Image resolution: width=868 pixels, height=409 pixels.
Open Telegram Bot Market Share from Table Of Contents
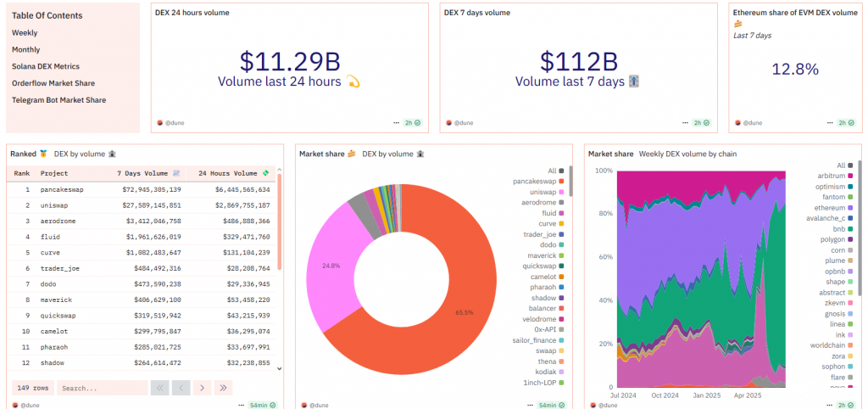[58, 100]
